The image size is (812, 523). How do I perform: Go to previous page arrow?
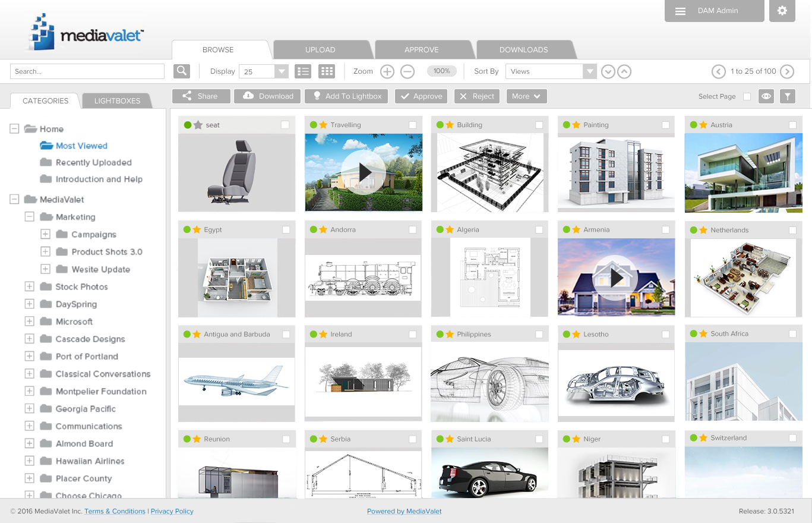coord(719,71)
